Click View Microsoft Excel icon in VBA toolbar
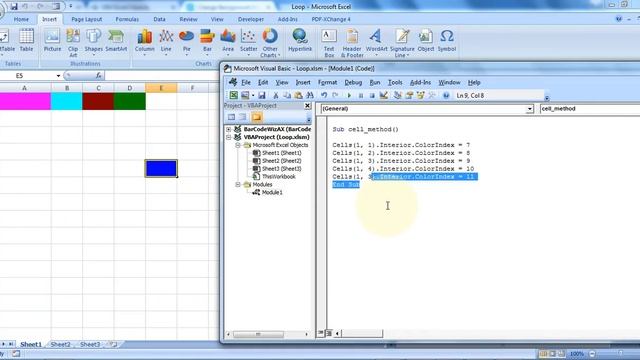The height and width of the screenshot is (360, 640). (x=233, y=96)
